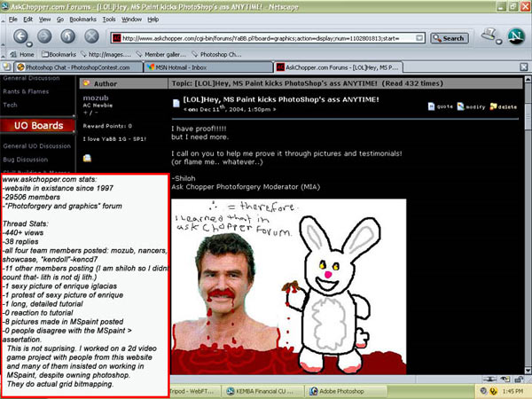
Task: Open the Bookmarks menu
Action: [x=82, y=20]
